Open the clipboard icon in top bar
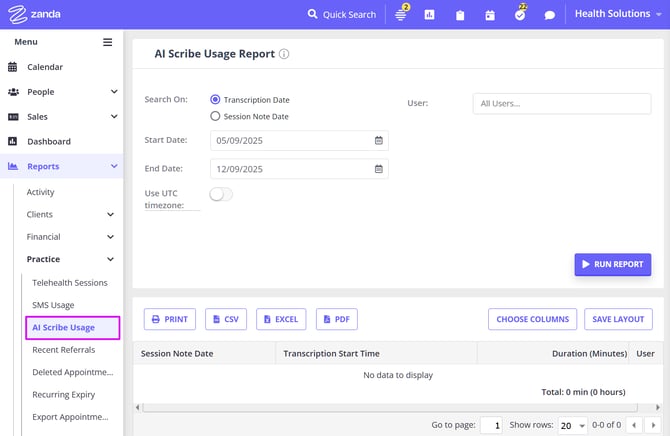This screenshot has width=670, height=436. pyautogui.click(x=459, y=15)
